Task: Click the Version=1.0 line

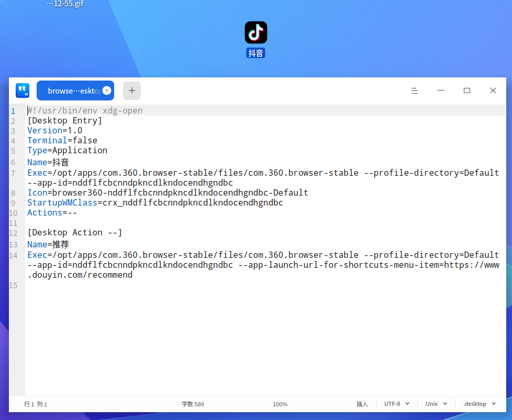Action: tap(54, 131)
